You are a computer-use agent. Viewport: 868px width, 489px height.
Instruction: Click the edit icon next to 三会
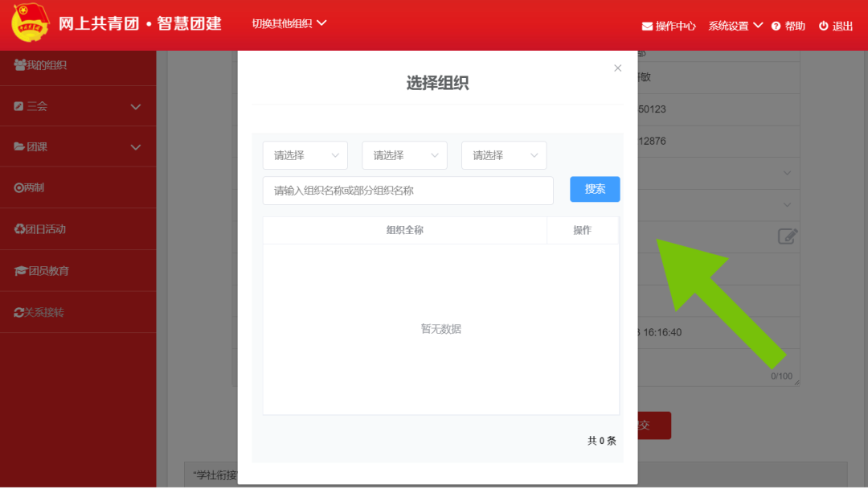(18, 106)
